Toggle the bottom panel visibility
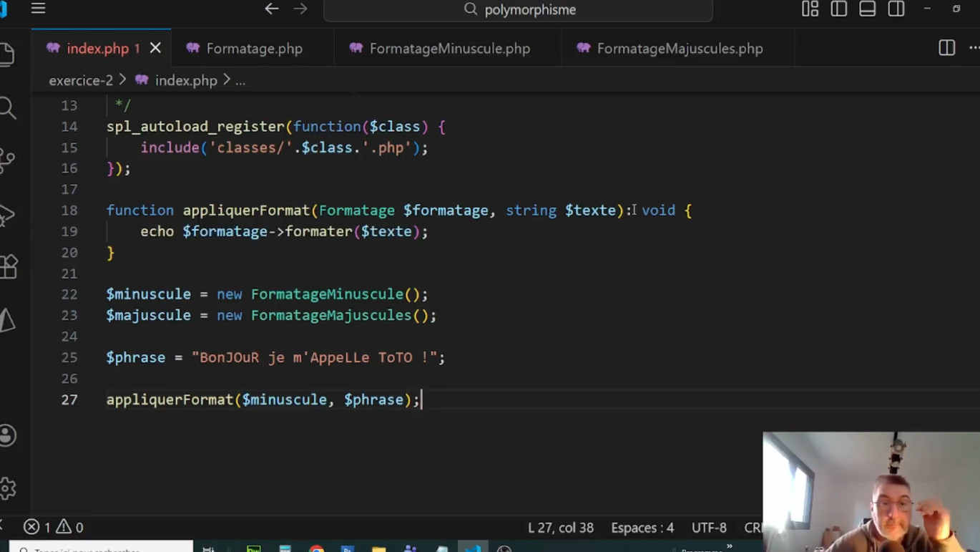This screenshot has width=980, height=552. [867, 9]
